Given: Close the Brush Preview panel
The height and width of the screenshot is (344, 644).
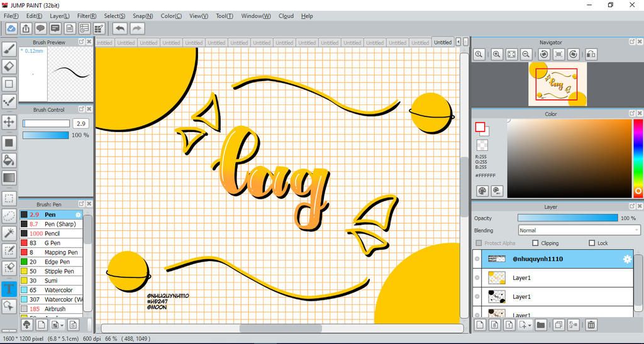Looking at the screenshot, I should [89, 42].
